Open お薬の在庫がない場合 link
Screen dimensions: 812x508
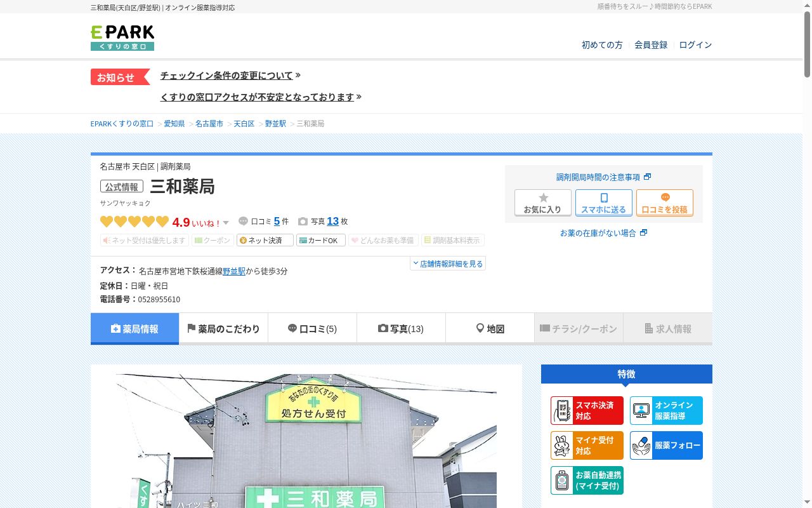[x=603, y=233]
